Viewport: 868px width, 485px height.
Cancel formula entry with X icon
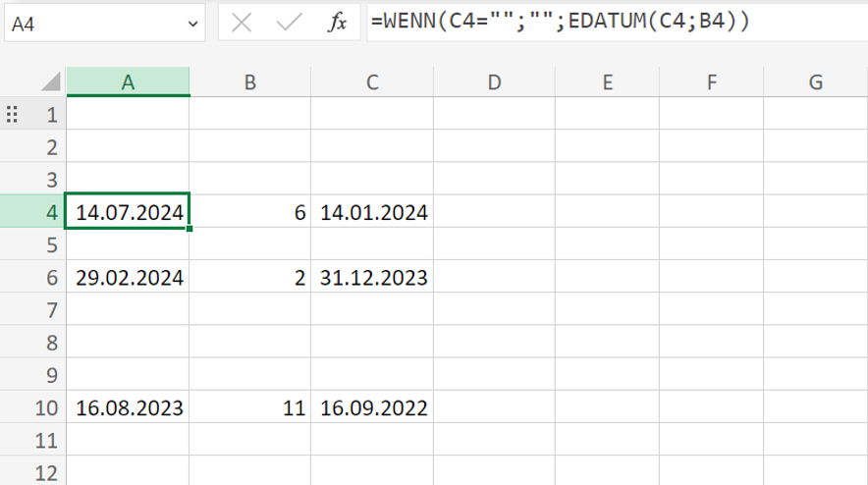pos(242,23)
